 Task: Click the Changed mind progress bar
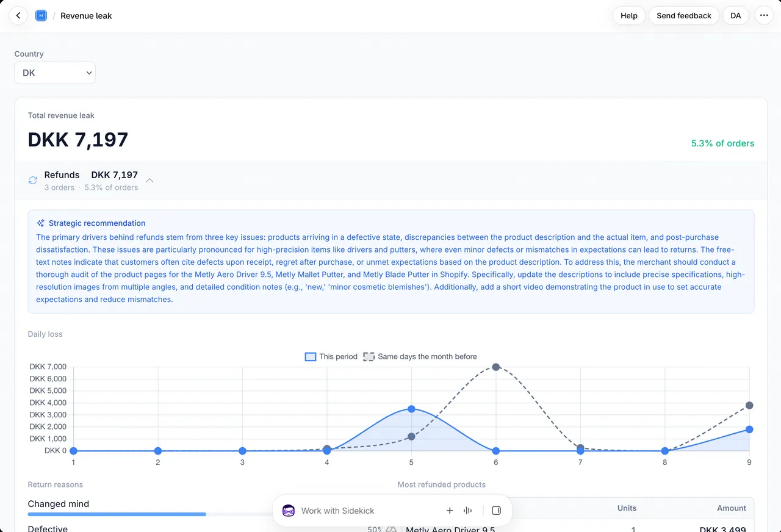point(117,514)
